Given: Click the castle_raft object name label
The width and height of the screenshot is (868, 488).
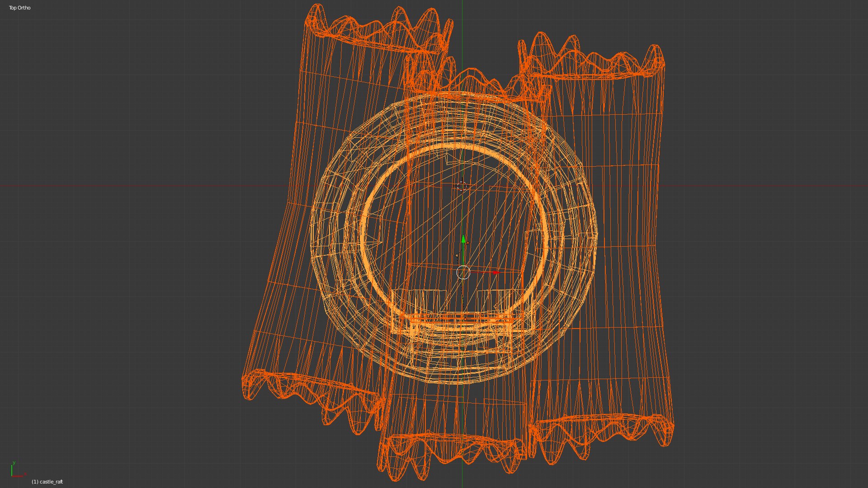Looking at the screenshot, I should tap(47, 482).
